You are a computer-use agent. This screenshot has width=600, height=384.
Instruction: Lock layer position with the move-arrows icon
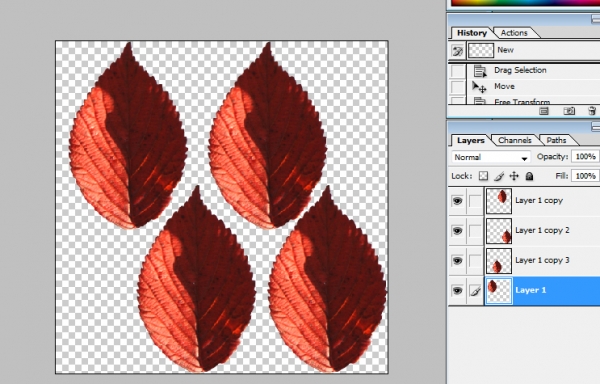[x=514, y=176]
